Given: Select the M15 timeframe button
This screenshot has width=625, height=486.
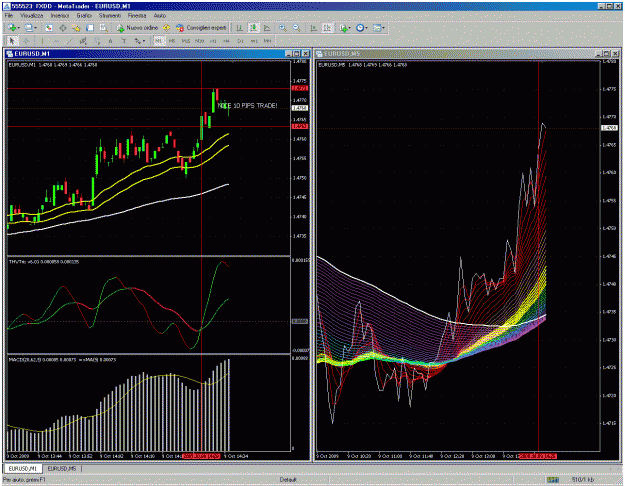Looking at the screenshot, I should pos(185,41).
